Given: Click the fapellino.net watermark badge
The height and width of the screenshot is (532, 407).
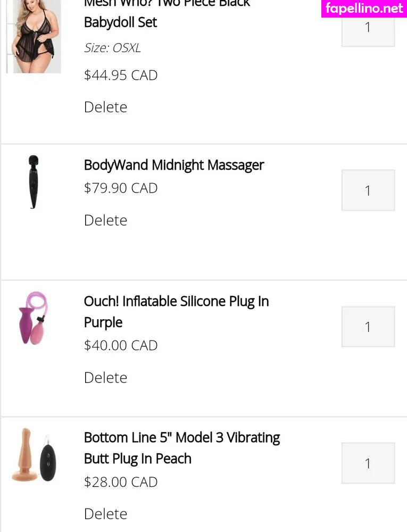Looking at the screenshot, I should click(x=364, y=9).
